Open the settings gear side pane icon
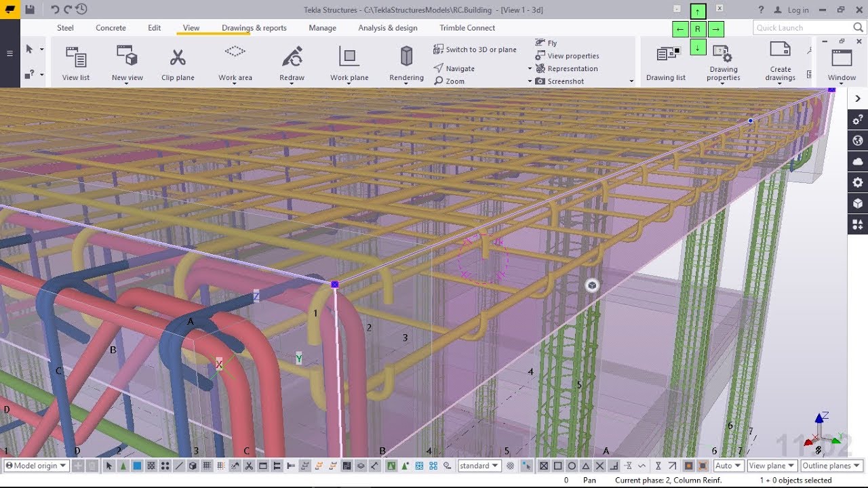This screenshot has width=868, height=488. pyautogui.click(x=858, y=182)
